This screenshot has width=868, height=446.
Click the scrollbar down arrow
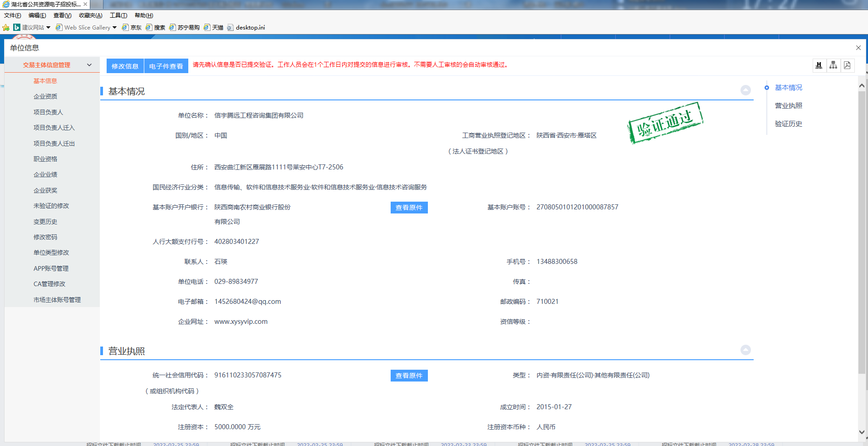click(862, 433)
